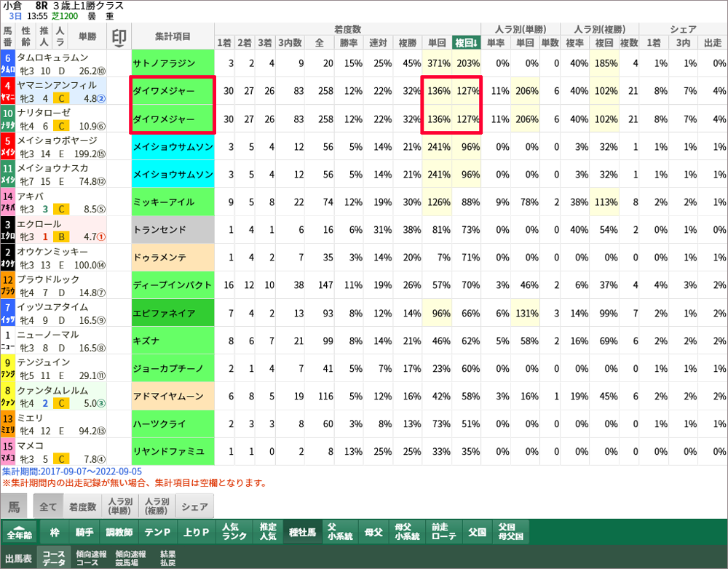Image resolution: width=728 pixels, height=569 pixels.
Task: Select the 母父小系統 aggregation button
Action: 407,532
